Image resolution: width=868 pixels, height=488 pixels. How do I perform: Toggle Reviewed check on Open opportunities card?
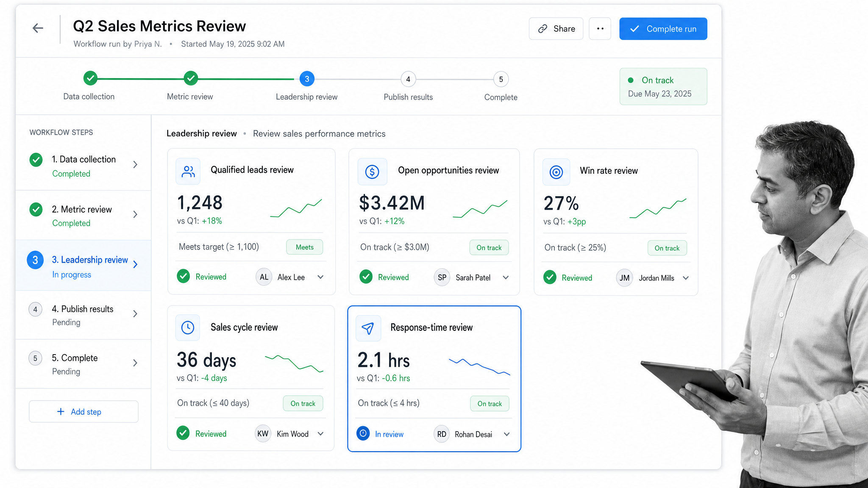click(366, 277)
